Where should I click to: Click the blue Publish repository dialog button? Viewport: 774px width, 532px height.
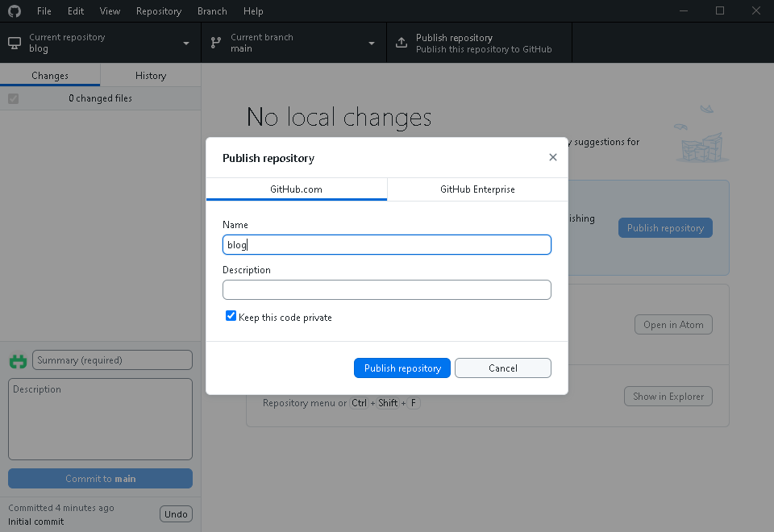(402, 368)
